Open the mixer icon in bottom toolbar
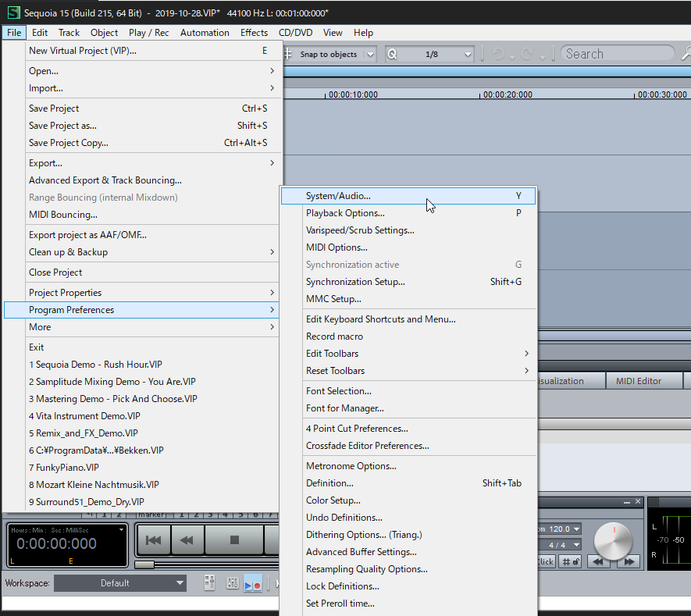 tap(232, 583)
